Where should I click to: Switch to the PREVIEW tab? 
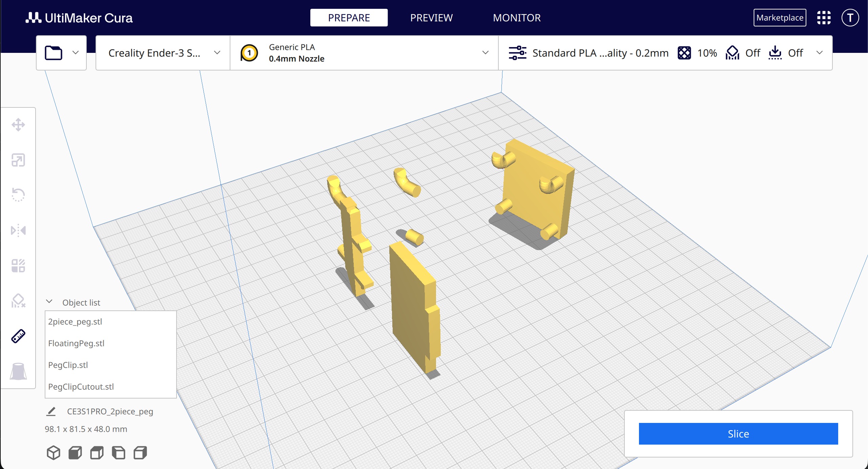pos(431,18)
